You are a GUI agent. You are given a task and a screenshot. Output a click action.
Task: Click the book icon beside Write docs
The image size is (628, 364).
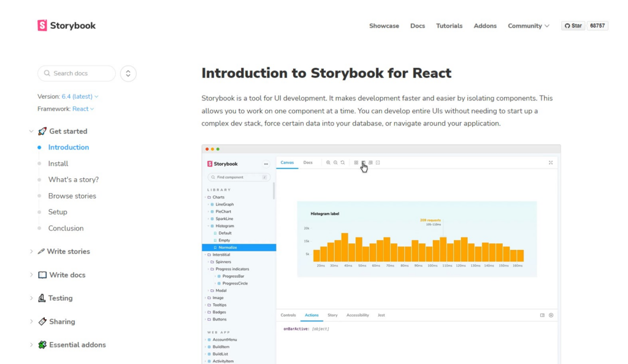coord(42,275)
